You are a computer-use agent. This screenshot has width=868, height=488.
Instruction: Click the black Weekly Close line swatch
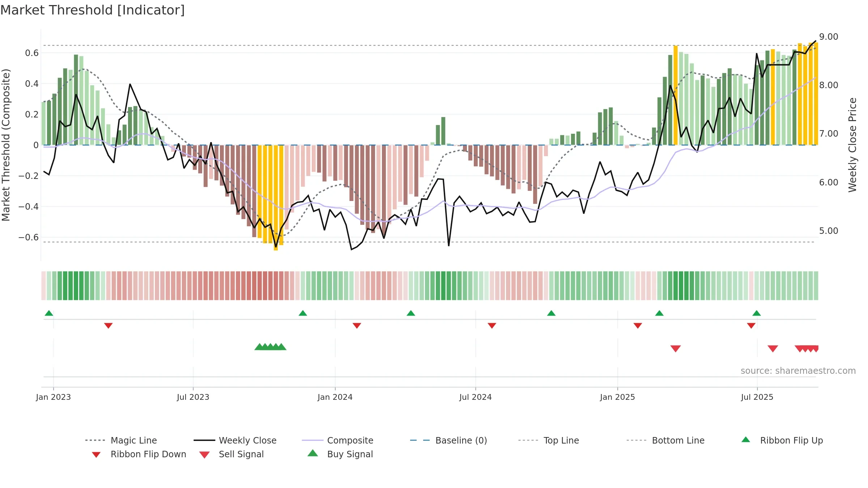(204, 440)
